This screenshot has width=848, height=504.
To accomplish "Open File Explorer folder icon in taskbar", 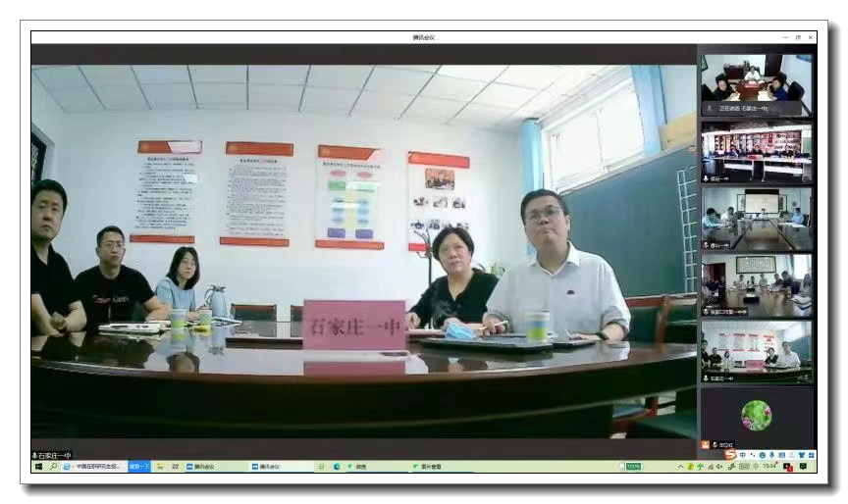I will point(160,467).
